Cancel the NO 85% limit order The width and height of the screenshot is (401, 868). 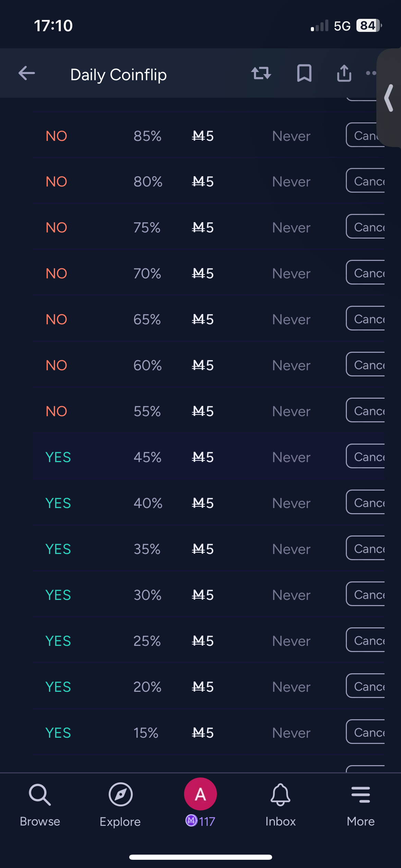[363, 135]
